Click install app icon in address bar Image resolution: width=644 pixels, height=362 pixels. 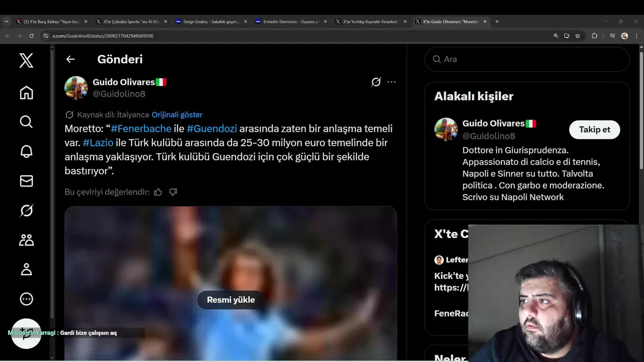pyautogui.click(x=567, y=36)
